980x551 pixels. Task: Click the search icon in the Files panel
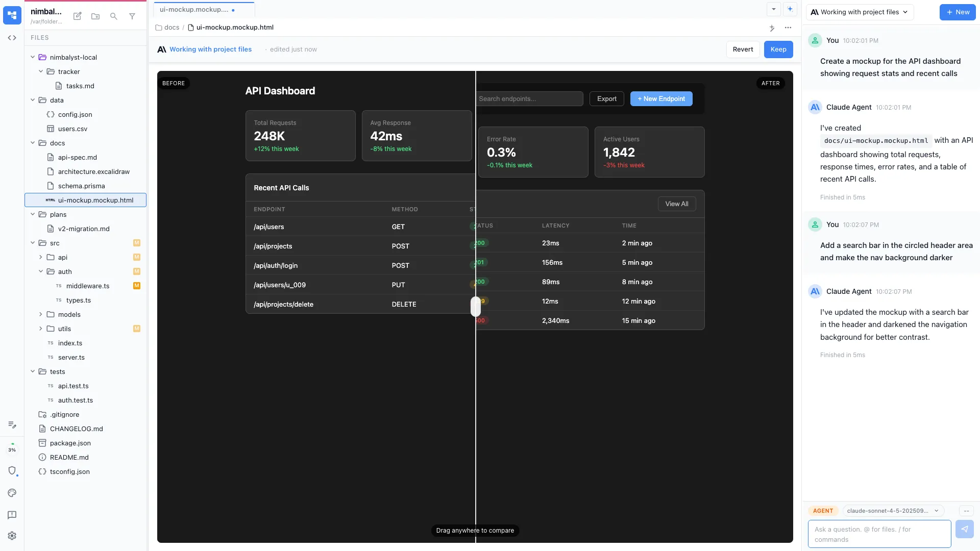pos(113,16)
